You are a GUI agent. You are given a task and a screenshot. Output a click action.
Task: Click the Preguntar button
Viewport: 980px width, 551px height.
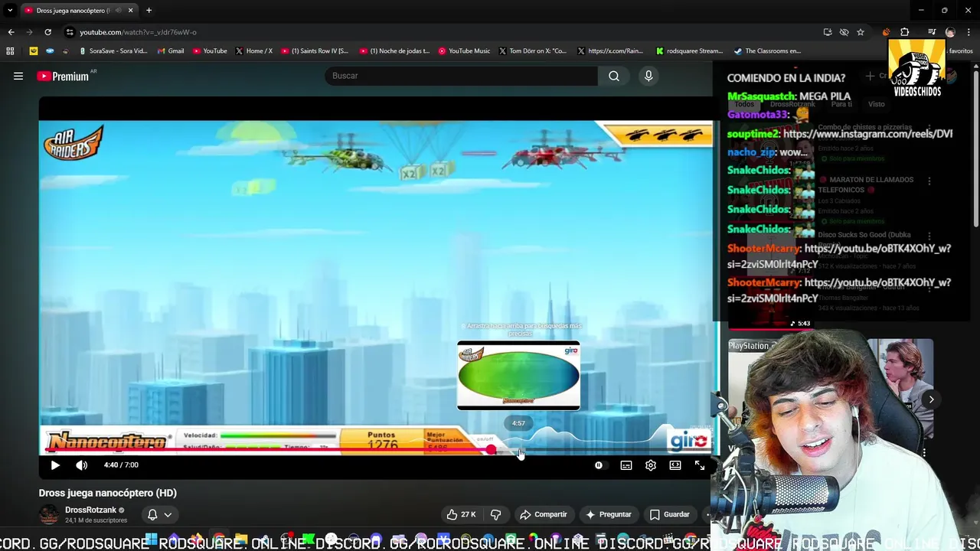coord(609,514)
